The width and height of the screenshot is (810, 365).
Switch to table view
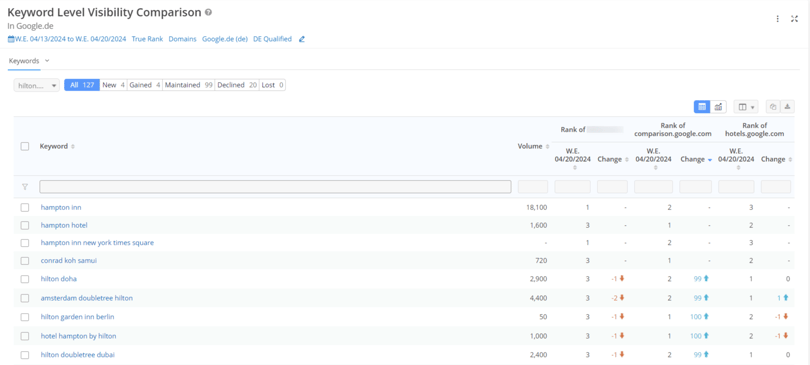[702, 107]
